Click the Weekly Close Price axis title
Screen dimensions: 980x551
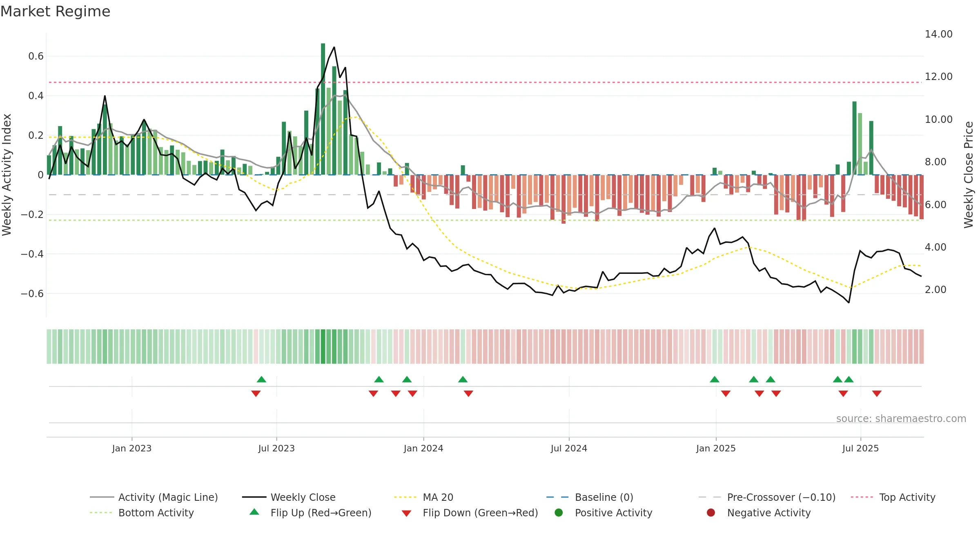(969, 175)
